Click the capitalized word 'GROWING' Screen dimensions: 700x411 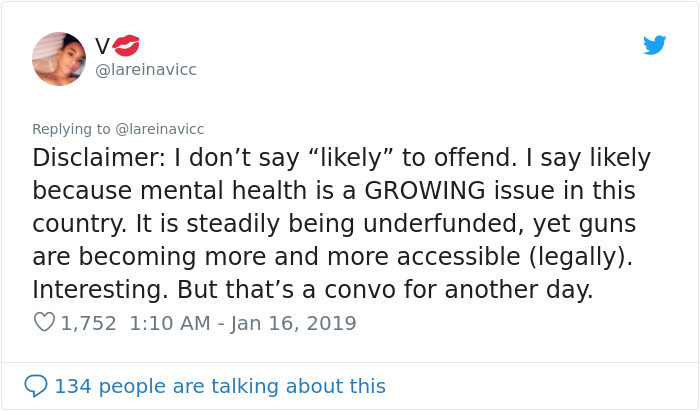click(425, 191)
